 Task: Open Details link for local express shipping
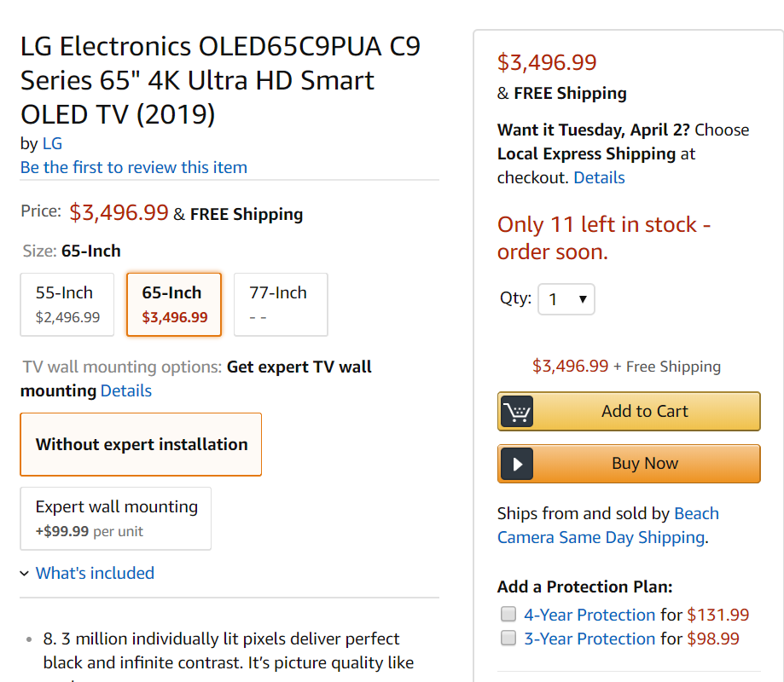point(599,177)
